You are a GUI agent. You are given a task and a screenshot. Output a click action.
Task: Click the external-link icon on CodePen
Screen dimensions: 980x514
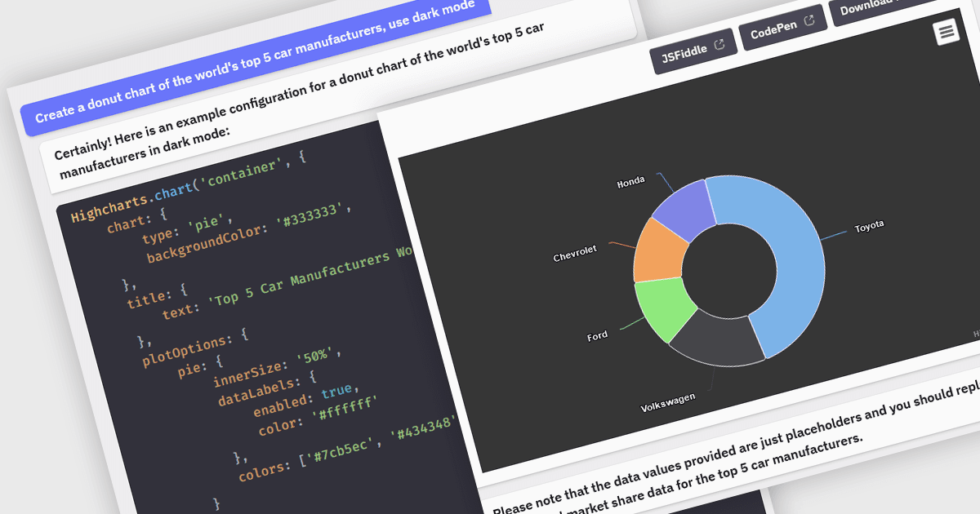click(809, 21)
